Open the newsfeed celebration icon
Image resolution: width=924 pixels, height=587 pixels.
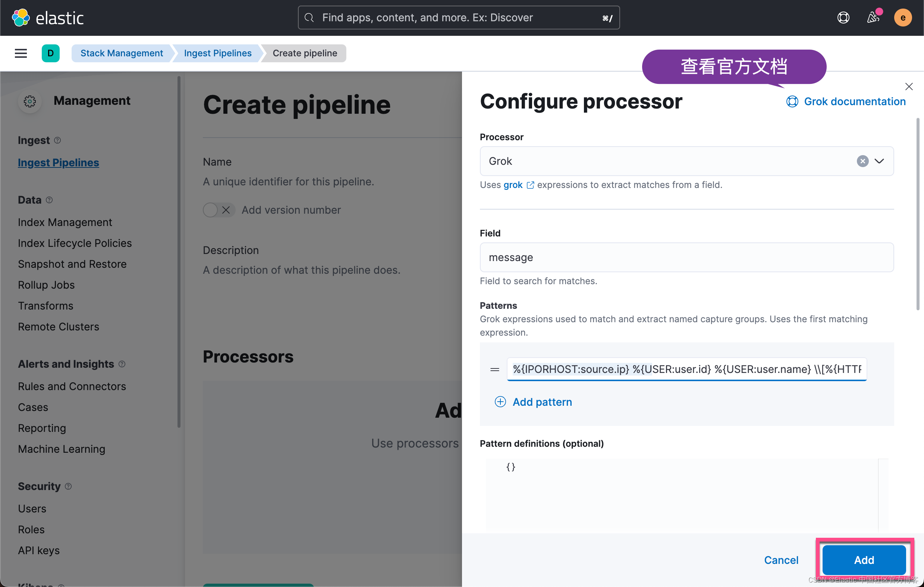(873, 18)
